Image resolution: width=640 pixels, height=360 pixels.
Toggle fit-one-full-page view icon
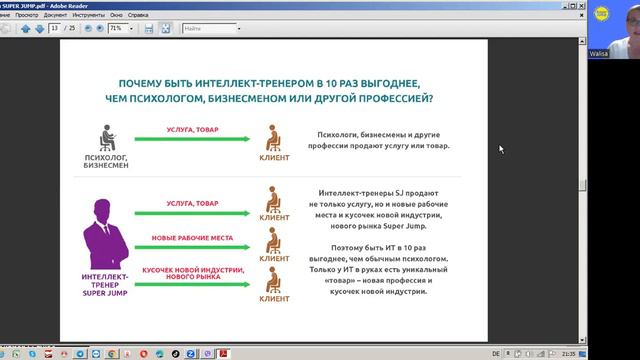tap(165, 29)
